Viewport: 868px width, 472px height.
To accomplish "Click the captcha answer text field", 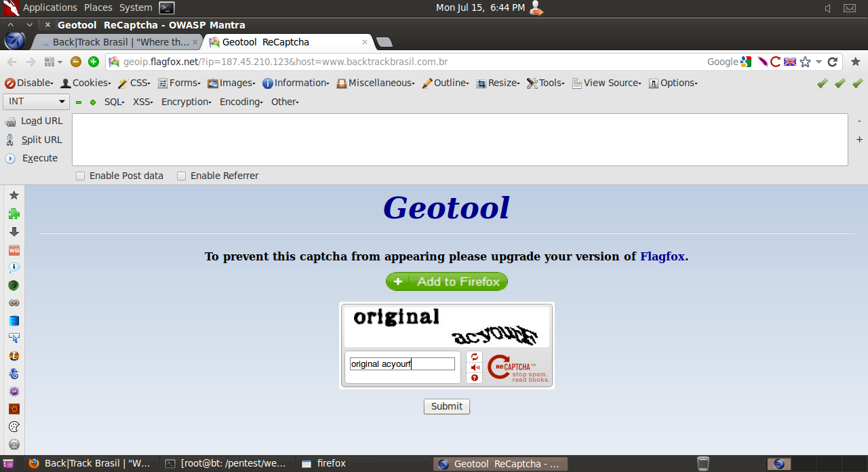I will (x=402, y=364).
